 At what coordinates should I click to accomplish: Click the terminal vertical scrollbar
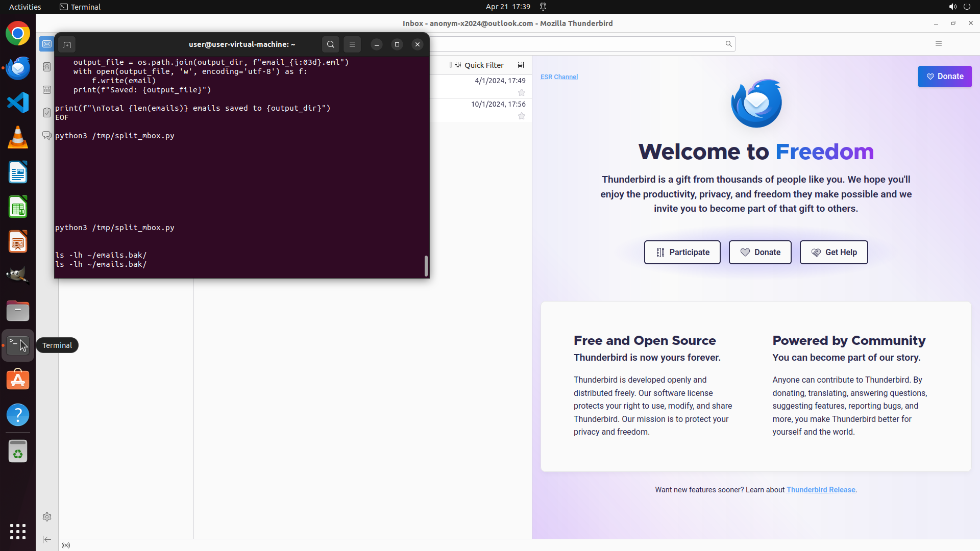tap(426, 266)
